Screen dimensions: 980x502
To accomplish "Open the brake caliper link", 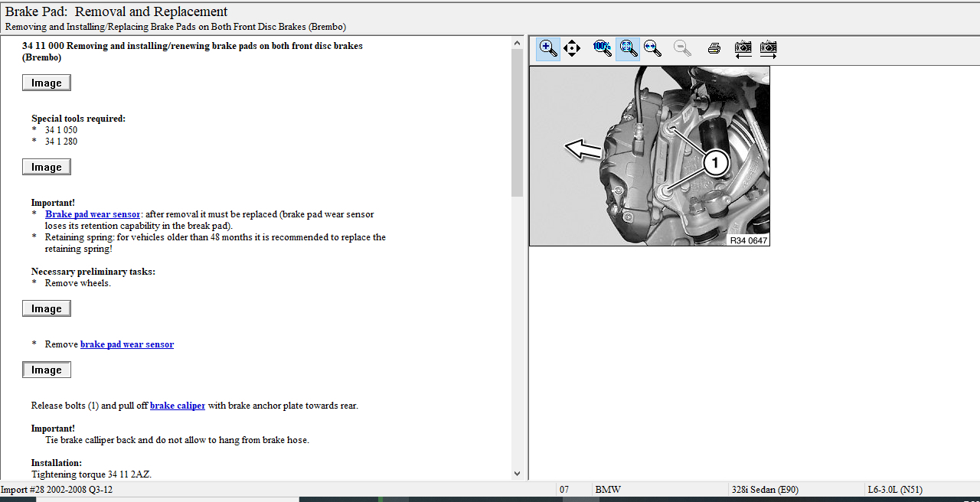I will (178, 406).
